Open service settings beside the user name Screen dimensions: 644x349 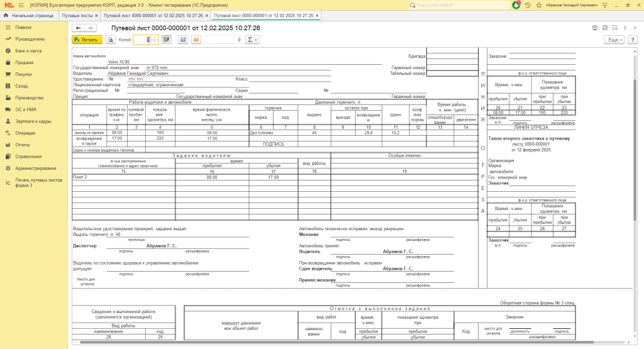click(x=606, y=5)
